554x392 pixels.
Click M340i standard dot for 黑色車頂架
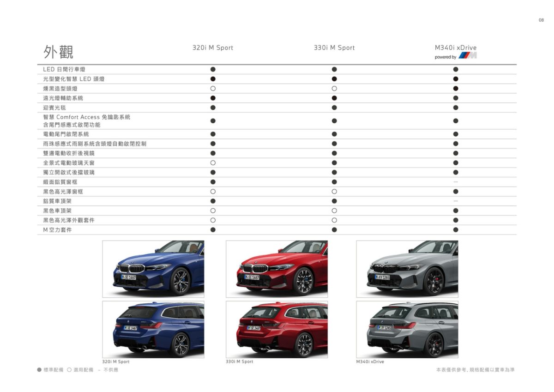(456, 211)
